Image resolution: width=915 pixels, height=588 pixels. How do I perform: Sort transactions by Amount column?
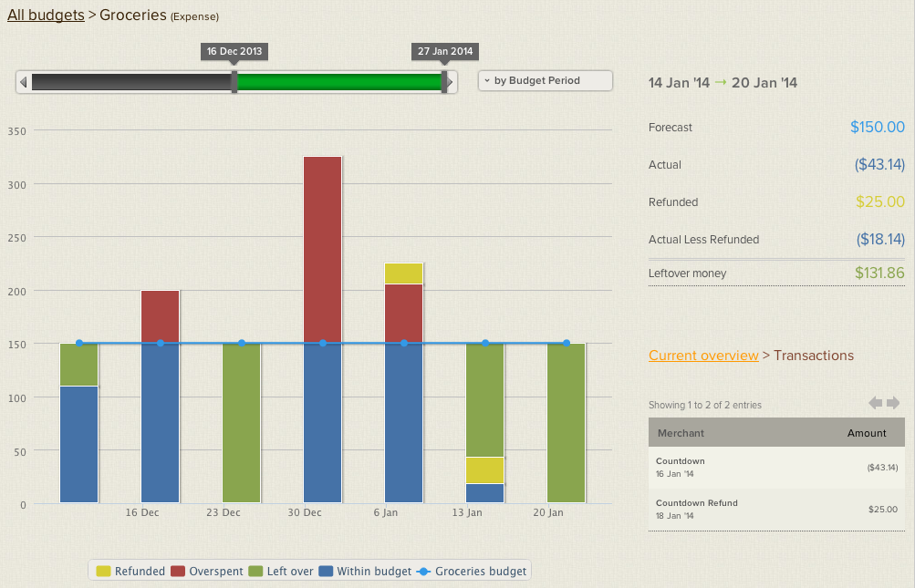tap(866, 433)
